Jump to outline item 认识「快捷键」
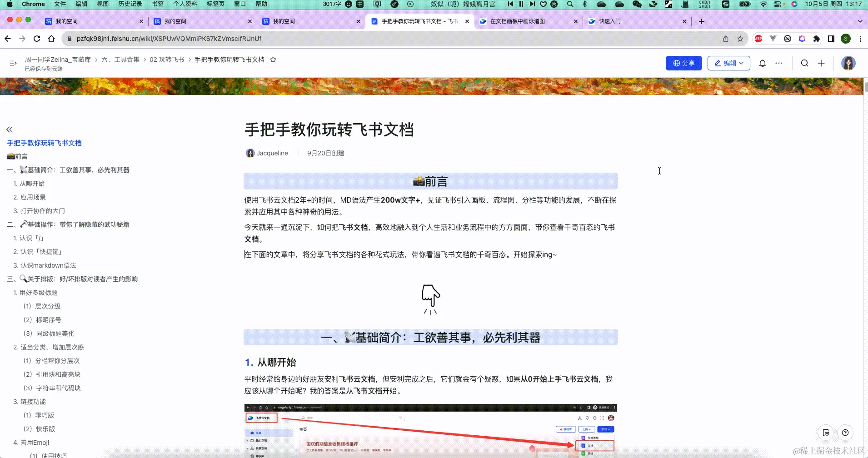 click(38, 252)
